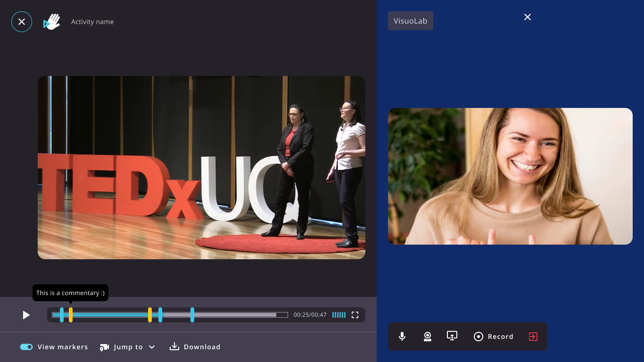Image resolution: width=644 pixels, height=362 pixels.
Task: Open the volume level bars control
Action: click(x=339, y=315)
